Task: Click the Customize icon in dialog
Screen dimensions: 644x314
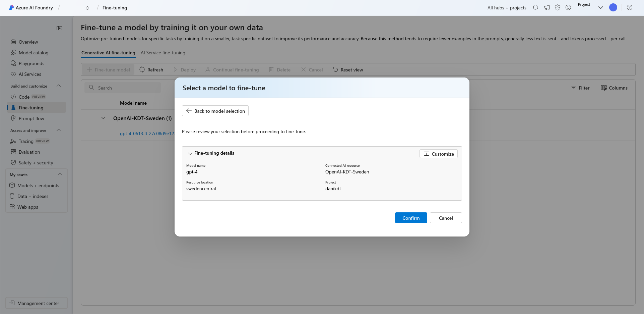Action: pyautogui.click(x=427, y=154)
